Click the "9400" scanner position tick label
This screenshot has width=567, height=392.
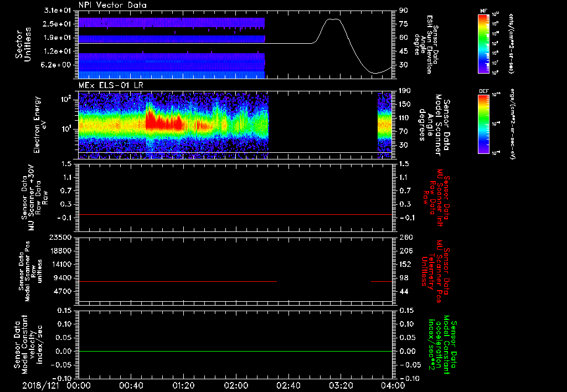tap(63, 278)
